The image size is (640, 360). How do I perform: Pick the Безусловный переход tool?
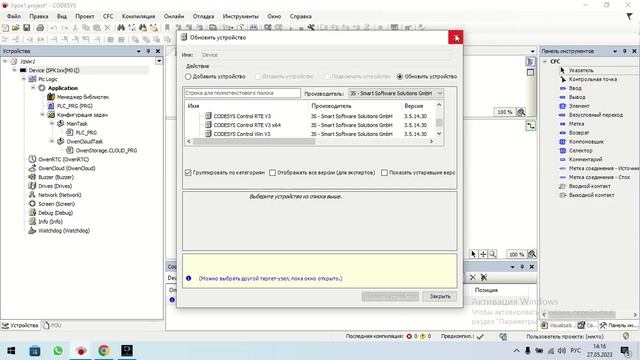[596, 115]
